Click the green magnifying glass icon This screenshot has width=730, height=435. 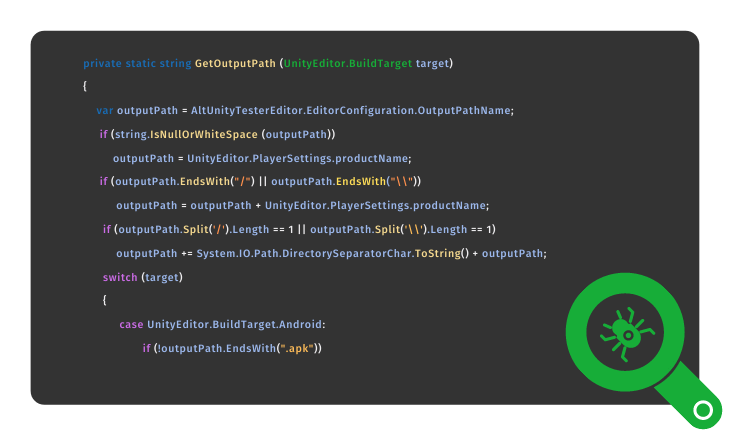642,350
